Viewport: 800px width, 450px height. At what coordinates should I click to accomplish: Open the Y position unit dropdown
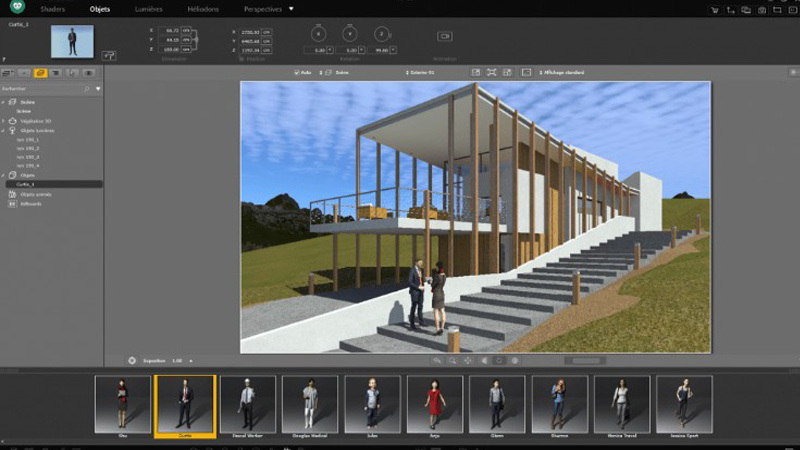[x=266, y=41]
